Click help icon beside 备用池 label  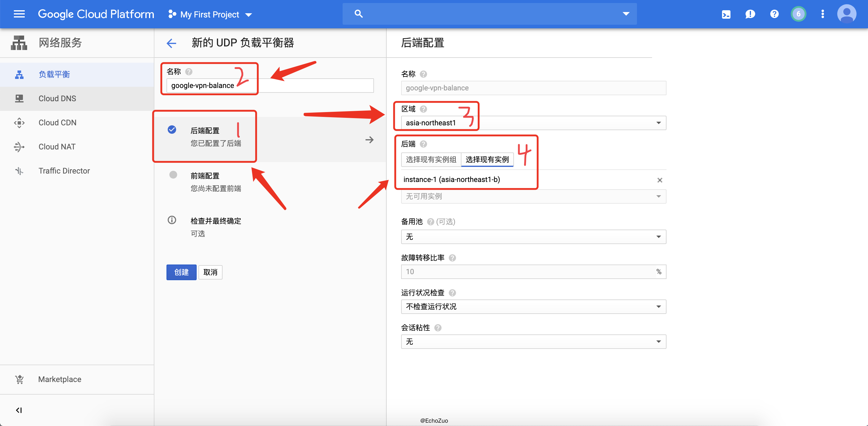(430, 222)
